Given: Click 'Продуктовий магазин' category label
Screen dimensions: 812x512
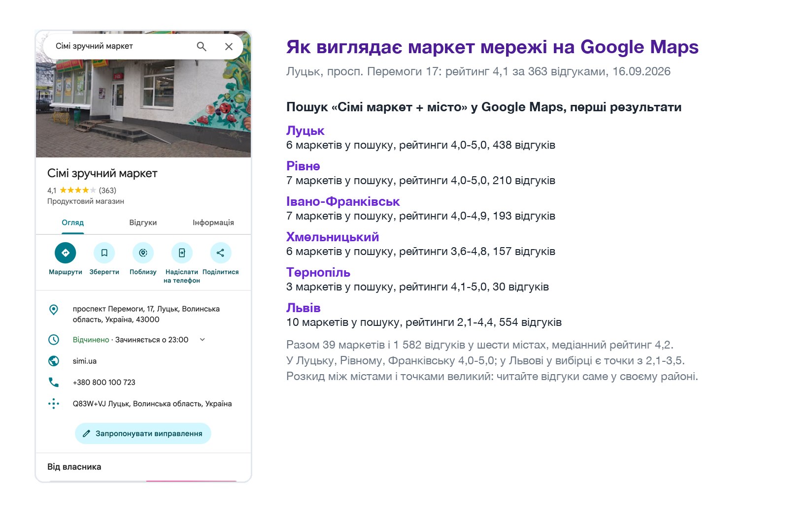Looking at the screenshot, I should click(x=86, y=201).
